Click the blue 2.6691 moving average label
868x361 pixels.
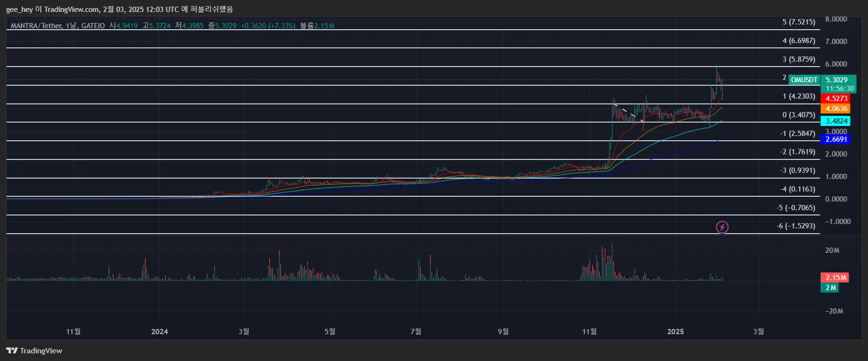[x=836, y=139]
